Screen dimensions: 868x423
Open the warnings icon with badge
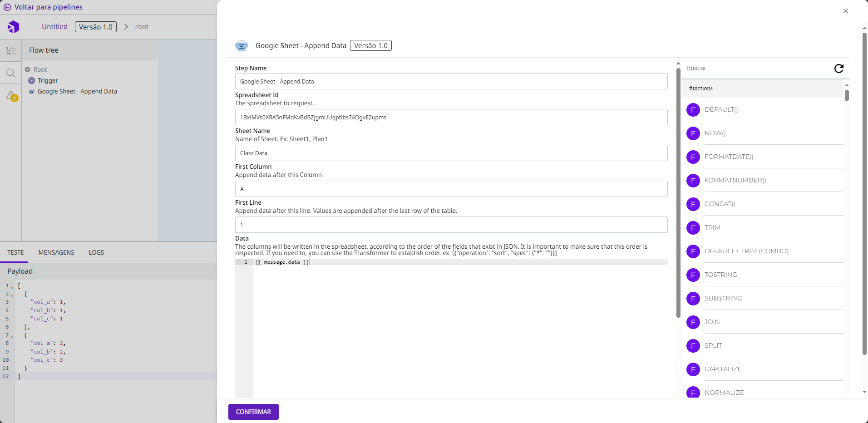pyautogui.click(x=11, y=96)
